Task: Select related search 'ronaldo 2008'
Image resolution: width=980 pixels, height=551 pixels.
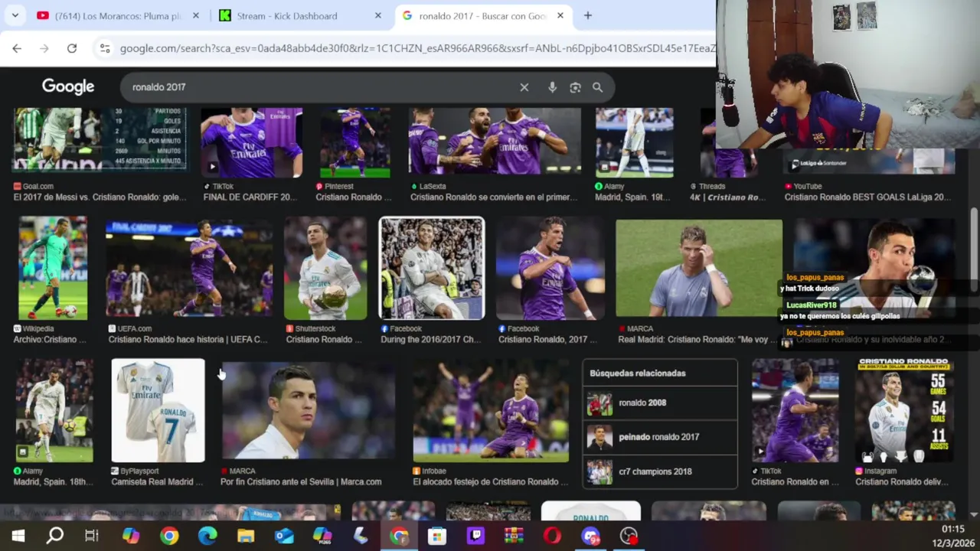Action: [660, 403]
